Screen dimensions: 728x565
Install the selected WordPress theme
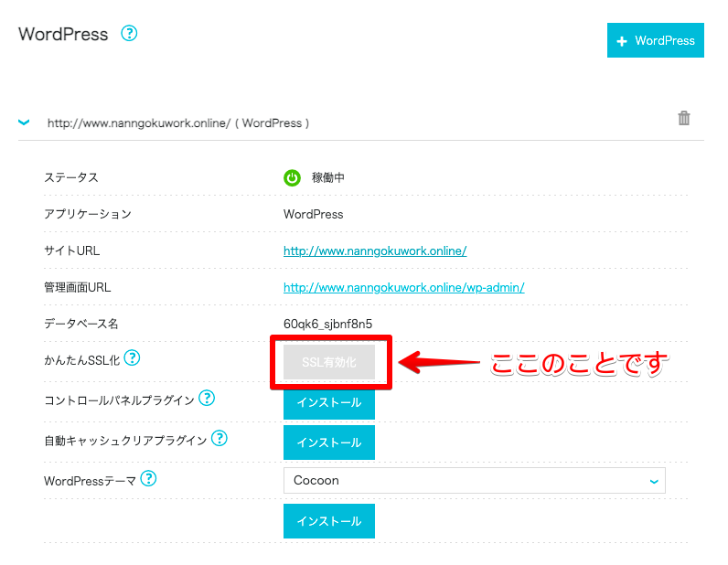(329, 521)
